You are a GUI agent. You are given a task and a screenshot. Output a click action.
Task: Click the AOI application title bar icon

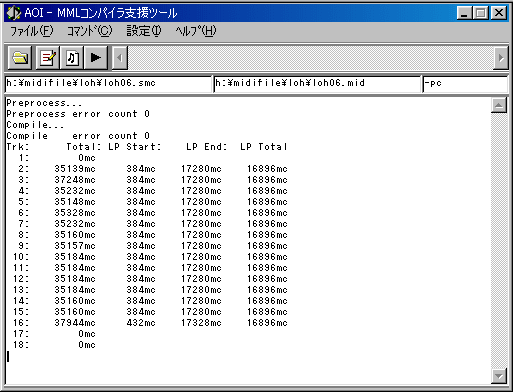[14, 13]
